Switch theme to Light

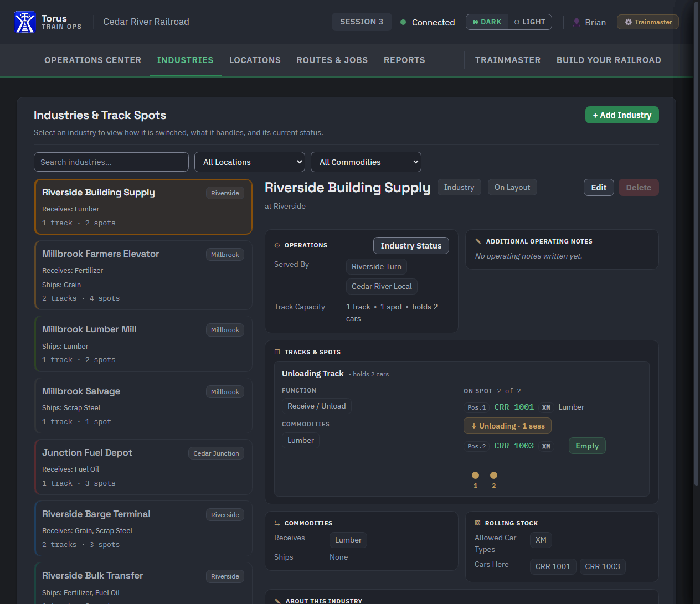pyautogui.click(x=530, y=22)
